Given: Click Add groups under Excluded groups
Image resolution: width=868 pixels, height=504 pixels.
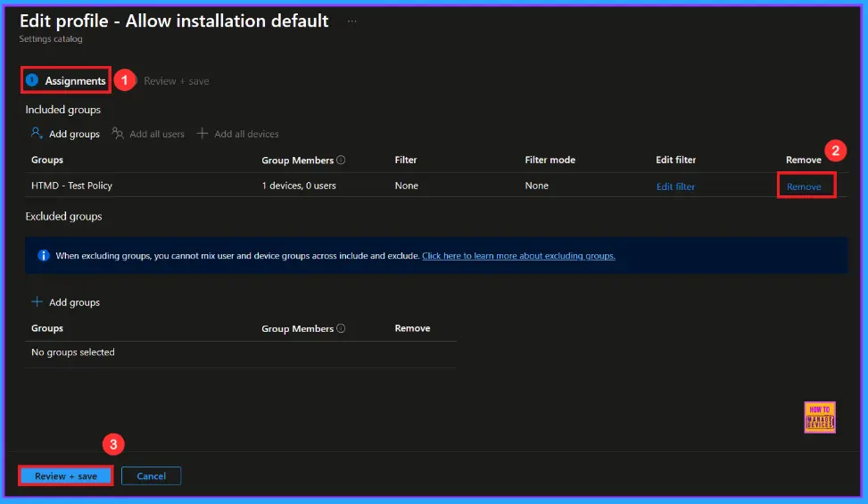Looking at the screenshot, I should (x=74, y=302).
